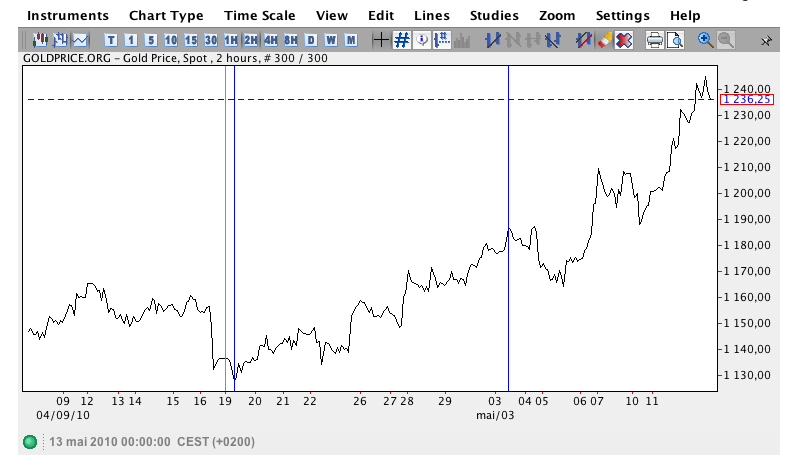The height and width of the screenshot is (459, 785).
Task: Click the pin icon at toolbar right
Action: coord(766,40)
